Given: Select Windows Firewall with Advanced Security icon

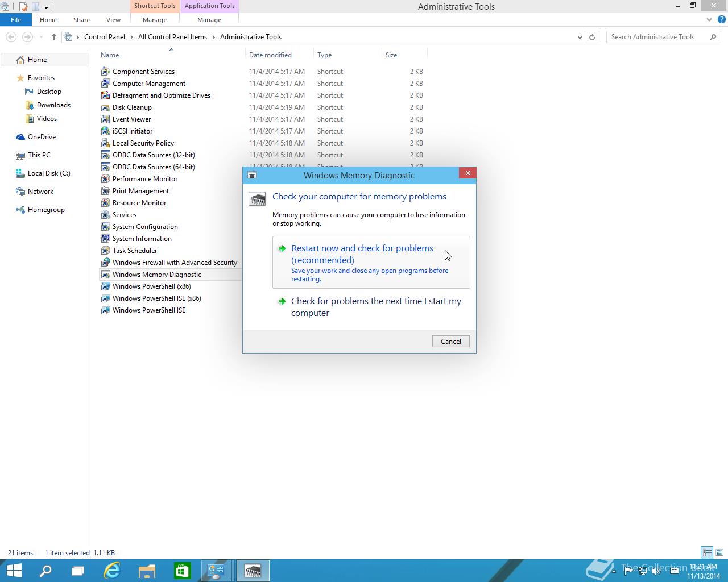Looking at the screenshot, I should 105,263.
